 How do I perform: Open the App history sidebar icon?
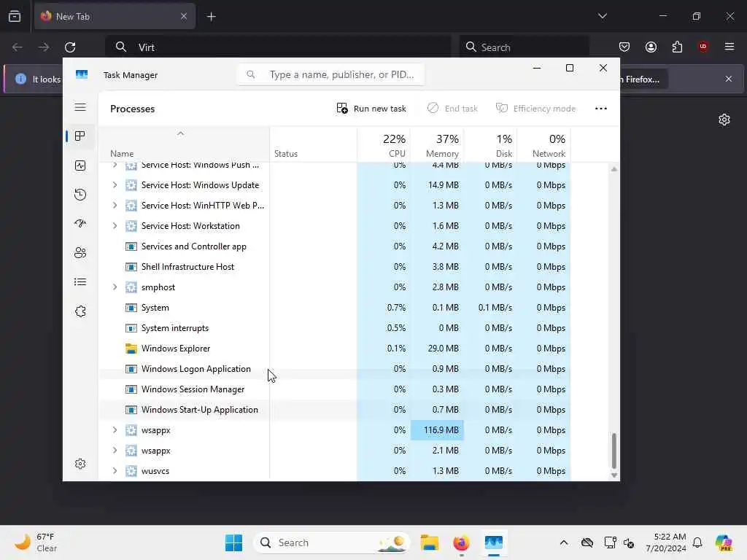[80, 194]
